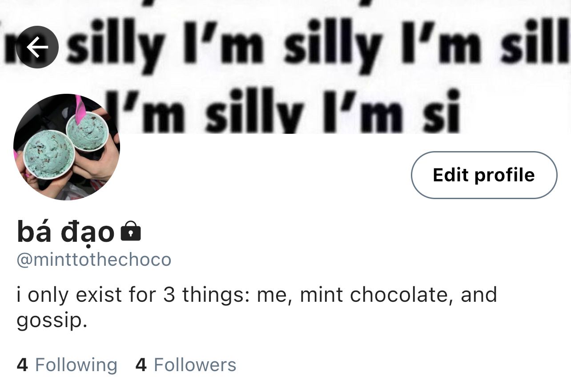Tap the larger ice cream cup in avatar
The height and width of the screenshot is (392, 571).
pyautogui.click(x=48, y=154)
